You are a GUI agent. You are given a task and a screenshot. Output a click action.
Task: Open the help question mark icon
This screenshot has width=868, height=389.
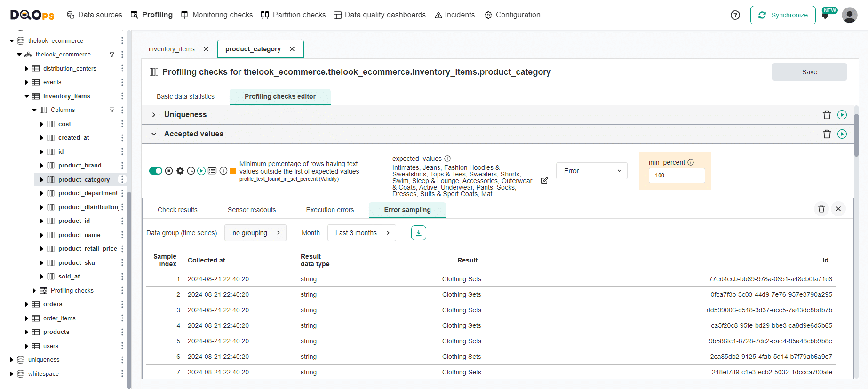[735, 15]
